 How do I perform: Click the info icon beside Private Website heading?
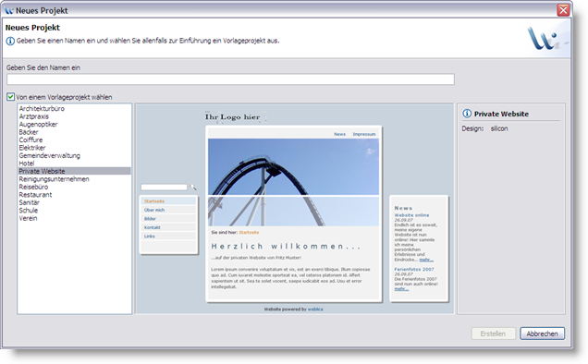pyautogui.click(x=467, y=114)
